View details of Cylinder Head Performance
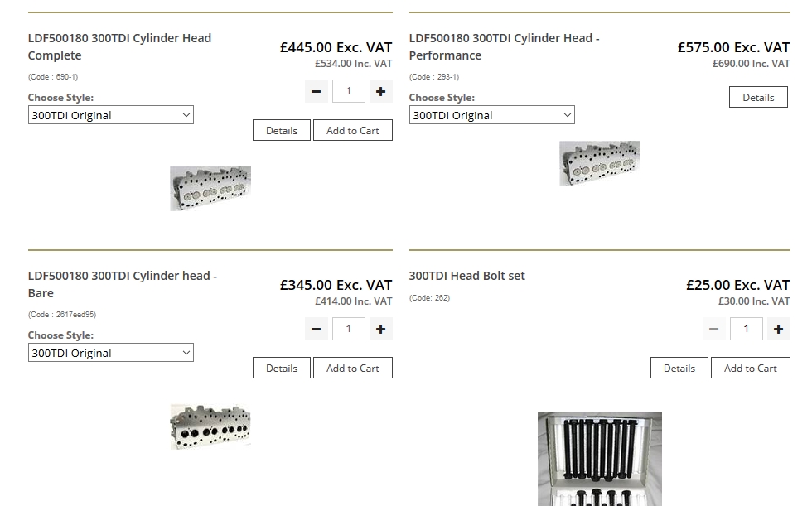812x506 pixels. point(758,97)
